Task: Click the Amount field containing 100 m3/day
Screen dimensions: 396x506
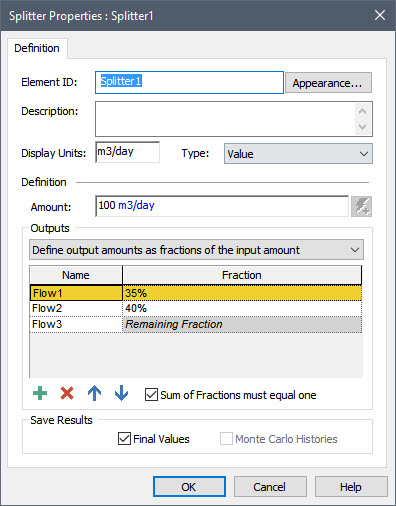Action: [x=222, y=206]
